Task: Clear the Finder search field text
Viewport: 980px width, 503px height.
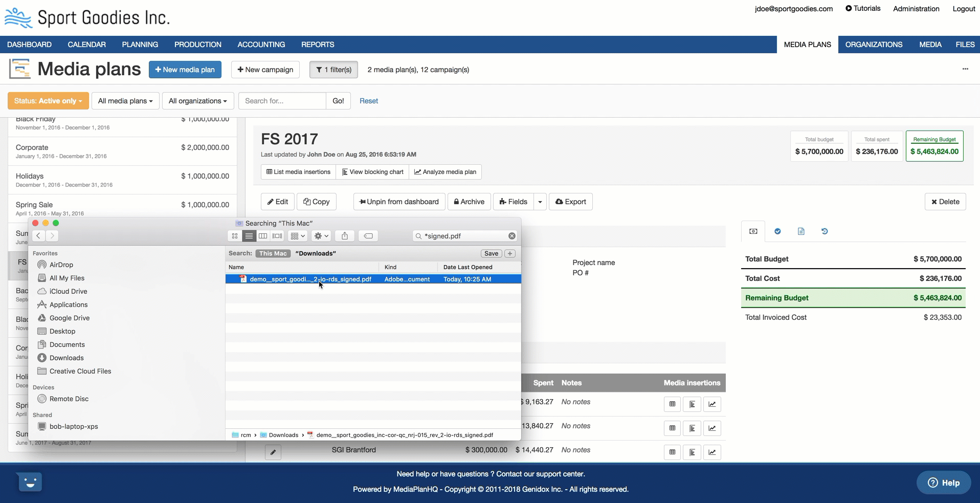Action: [511, 236]
